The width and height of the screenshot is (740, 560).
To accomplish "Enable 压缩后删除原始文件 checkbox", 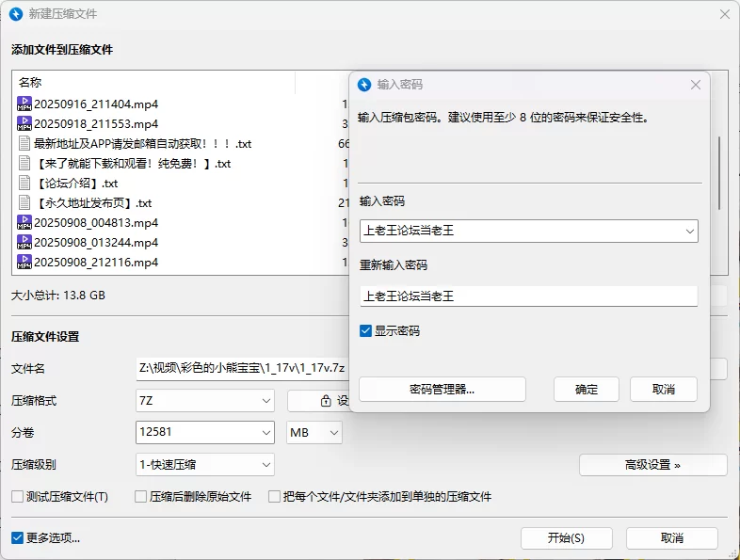I will (x=141, y=496).
